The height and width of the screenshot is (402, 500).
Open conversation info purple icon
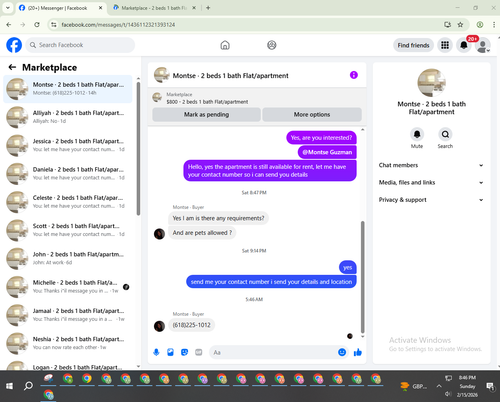tap(354, 75)
